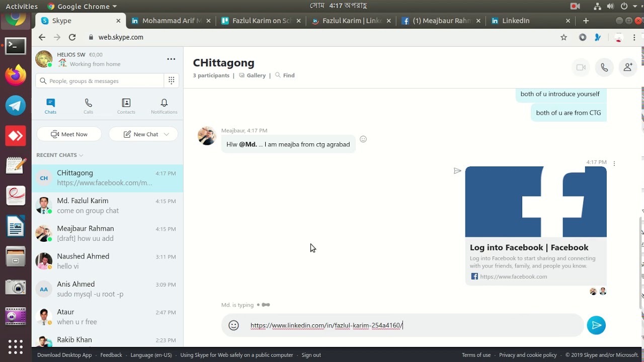Image resolution: width=644 pixels, height=362 pixels.
Task: Switch to the Calls tab
Action: click(88, 106)
